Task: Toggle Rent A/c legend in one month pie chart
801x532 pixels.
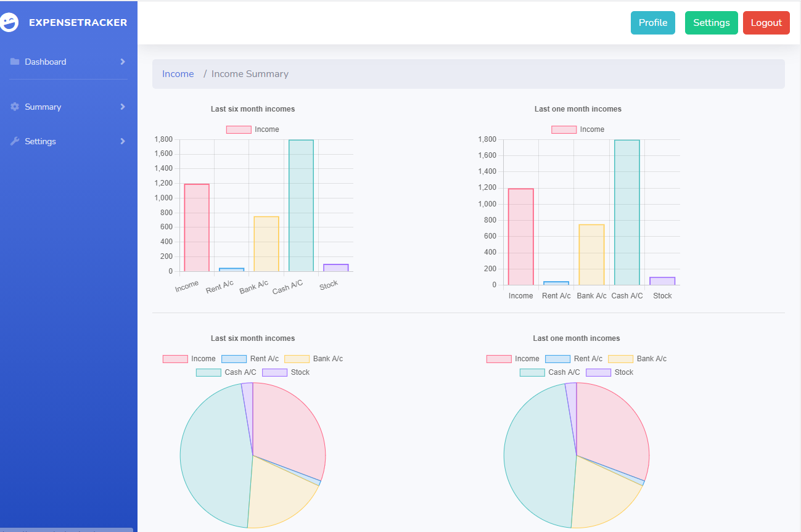Action: [573, 359]
